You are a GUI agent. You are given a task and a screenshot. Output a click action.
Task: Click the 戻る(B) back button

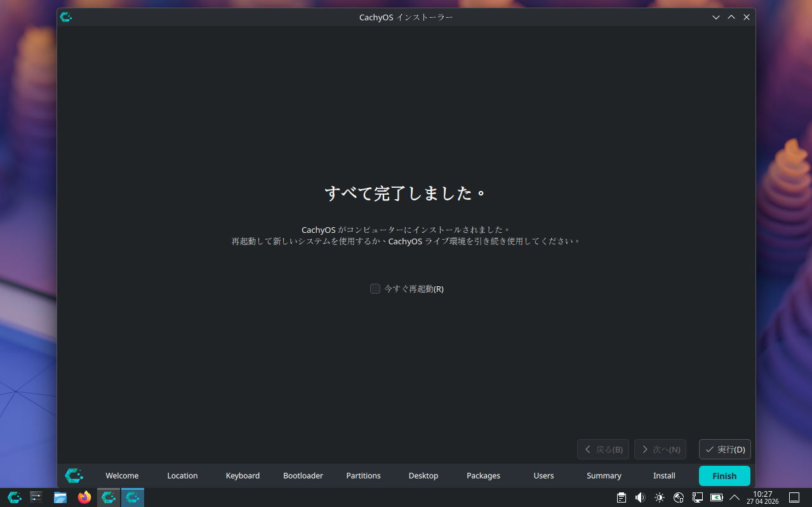603,449
